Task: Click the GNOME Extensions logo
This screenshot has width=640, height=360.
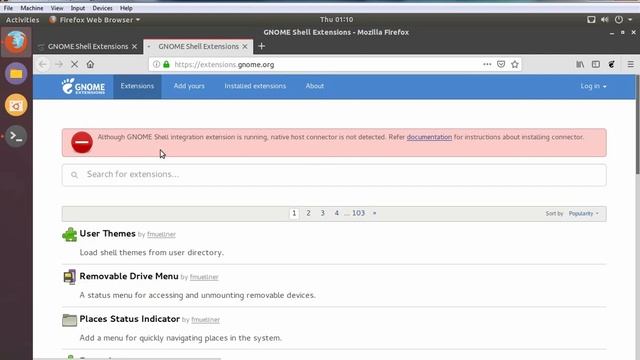Action: click(83, 86)
